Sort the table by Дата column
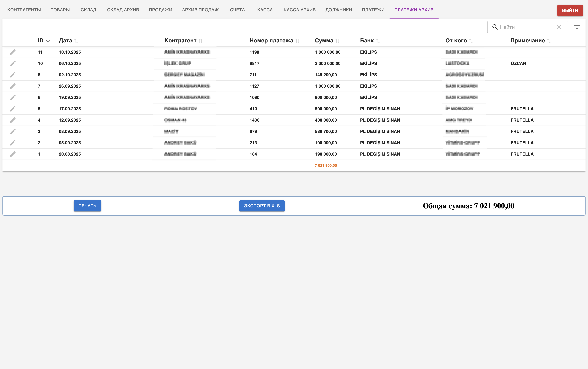Image resolution: width=588 pixels, height=369 pixels. click(x=76, y=41)
